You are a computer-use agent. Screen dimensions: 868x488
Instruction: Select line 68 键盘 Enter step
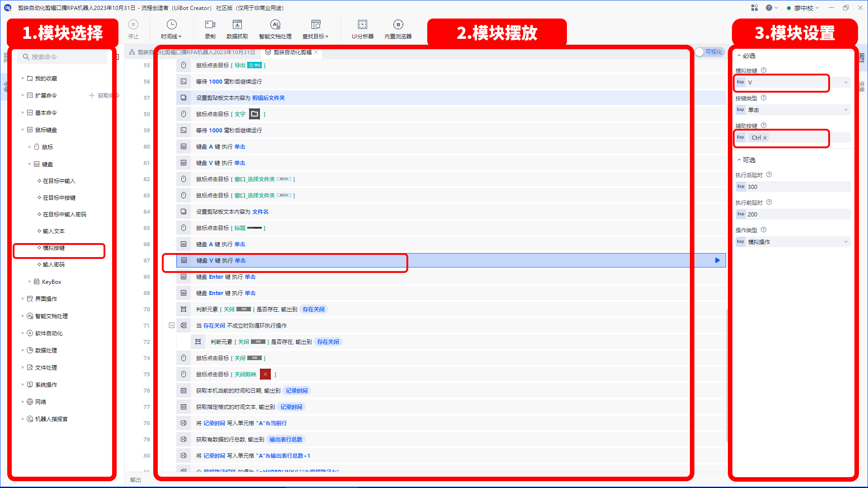[x=451, y=277]
